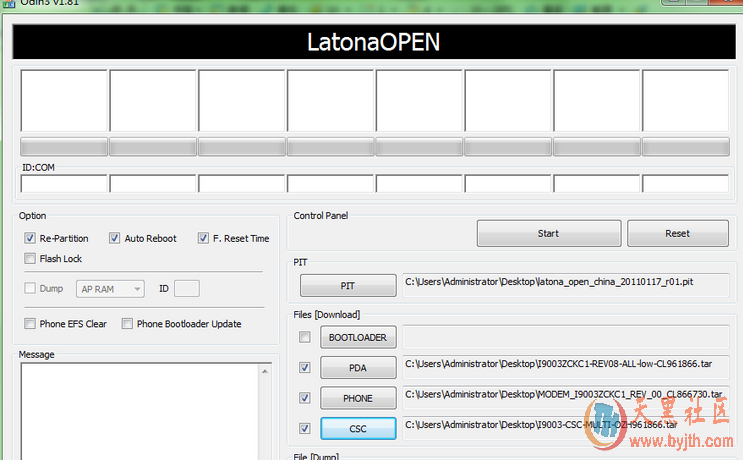The image size is (743, 460).
Task: Check the Phone EFS Clear option
Action: point(30,324)
